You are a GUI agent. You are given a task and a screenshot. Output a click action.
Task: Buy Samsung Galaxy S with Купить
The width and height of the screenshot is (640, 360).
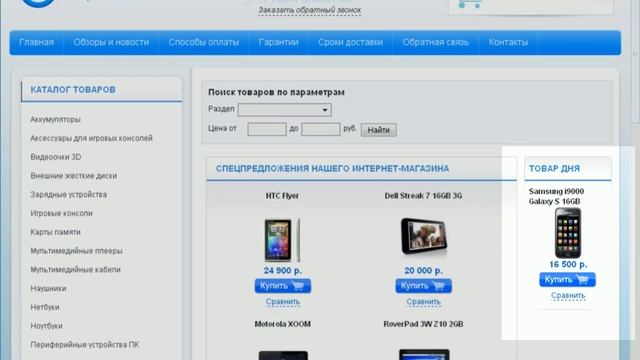[x=567, y=280]
